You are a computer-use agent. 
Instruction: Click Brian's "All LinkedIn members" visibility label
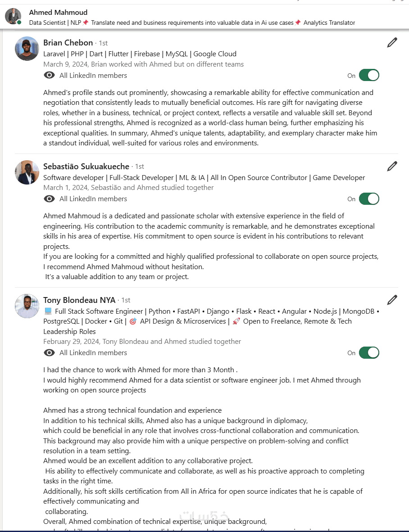(93, 76)
